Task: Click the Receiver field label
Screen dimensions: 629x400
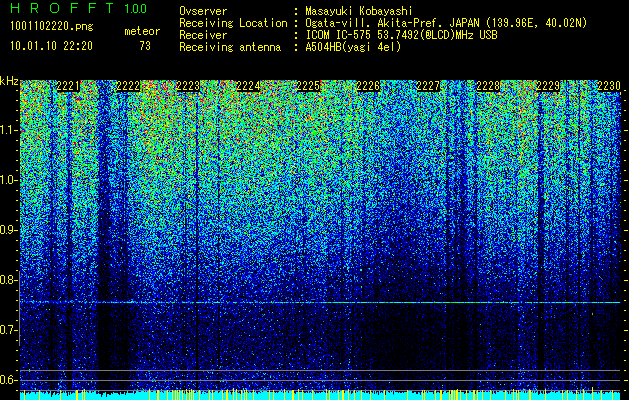Action: coord(203,35)
